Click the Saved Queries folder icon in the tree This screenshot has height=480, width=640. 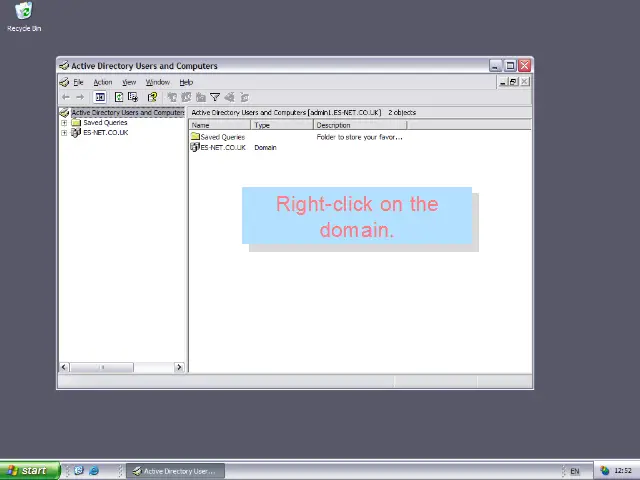pos(76,122)
